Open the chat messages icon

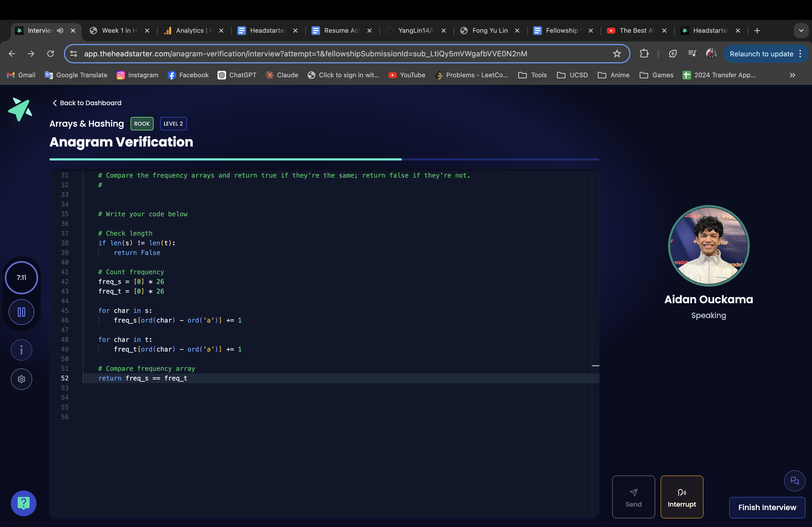(795, 481)
